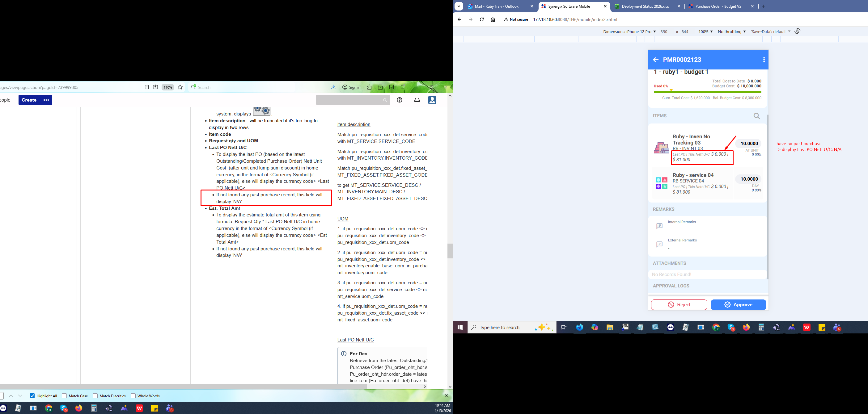Expand the No throttling dropdown
The height and width of the screenshot is (414, 868).
[x=731, y=31]
